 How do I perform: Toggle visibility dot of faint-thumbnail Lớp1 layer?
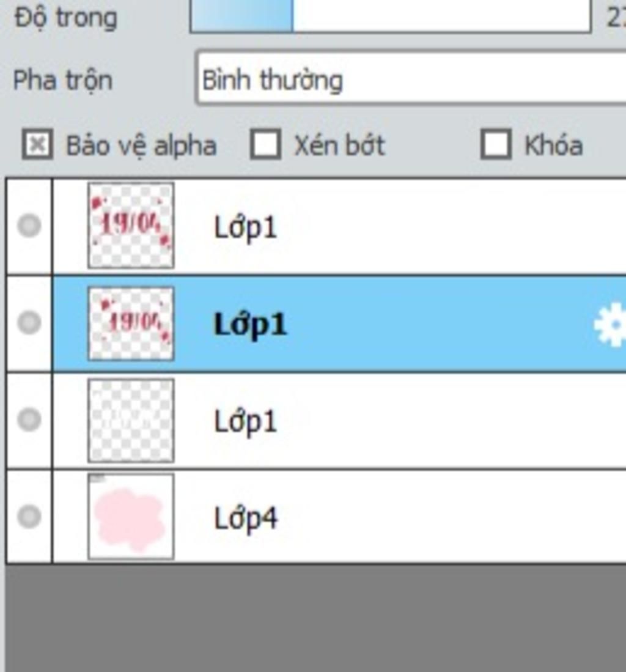[x=29, y=419]
